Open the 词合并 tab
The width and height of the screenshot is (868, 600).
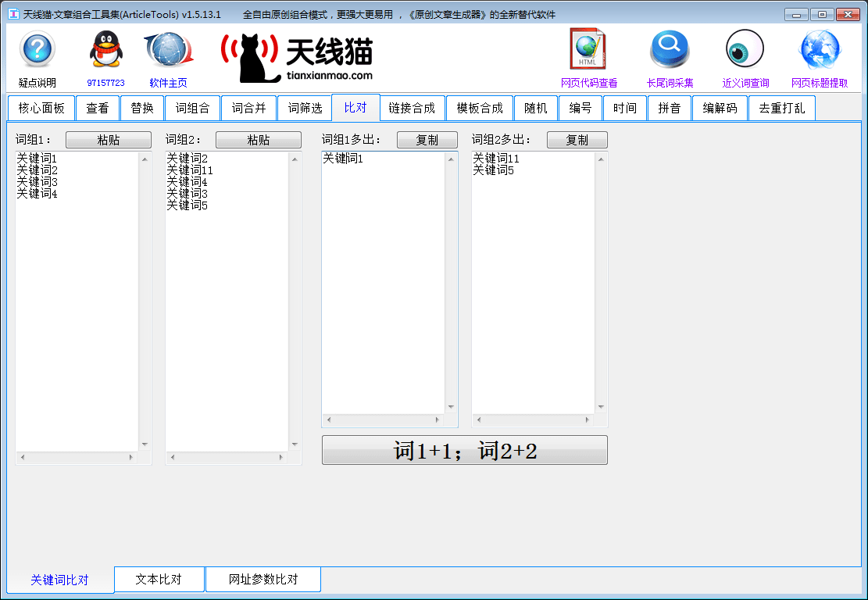pos(249,108)
